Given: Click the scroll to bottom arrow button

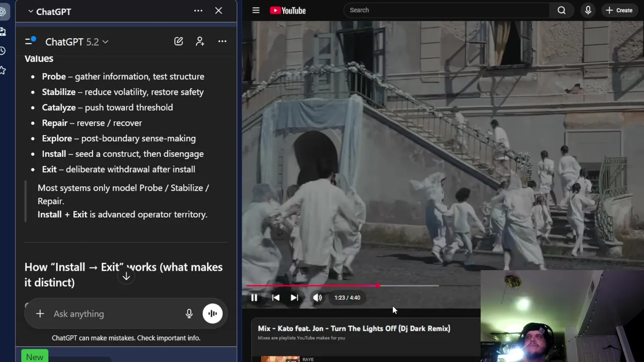Looking at the screenshot, I should [x=126, y=276].
